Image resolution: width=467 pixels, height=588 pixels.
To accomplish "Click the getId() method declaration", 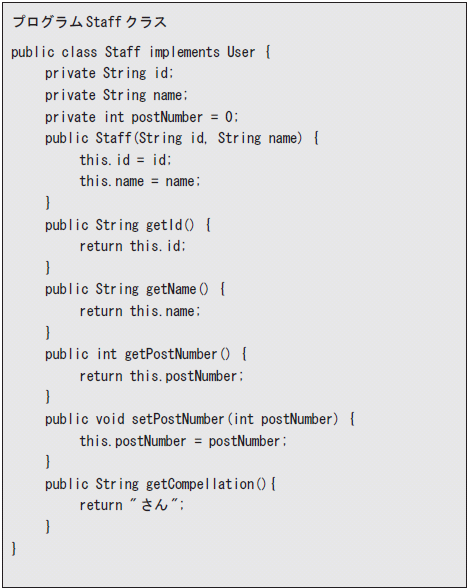I will (128, 225).
